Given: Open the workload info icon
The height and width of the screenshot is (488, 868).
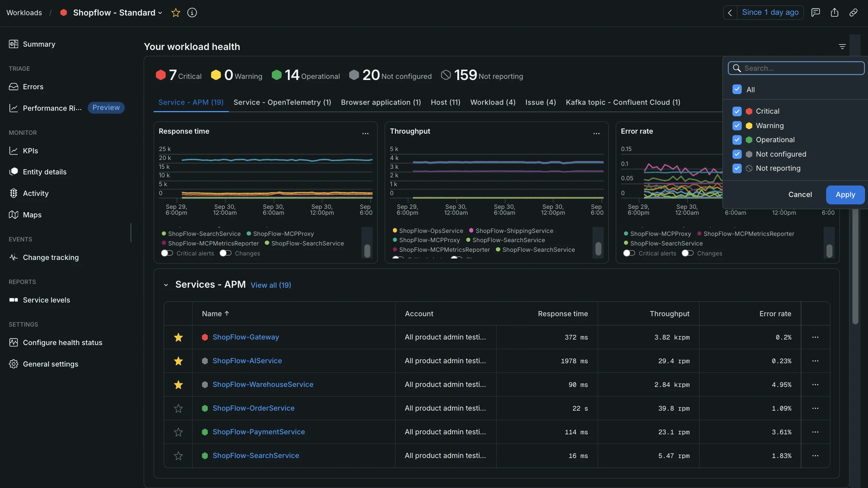Looking at the screenshot, I should pos(192,13).
